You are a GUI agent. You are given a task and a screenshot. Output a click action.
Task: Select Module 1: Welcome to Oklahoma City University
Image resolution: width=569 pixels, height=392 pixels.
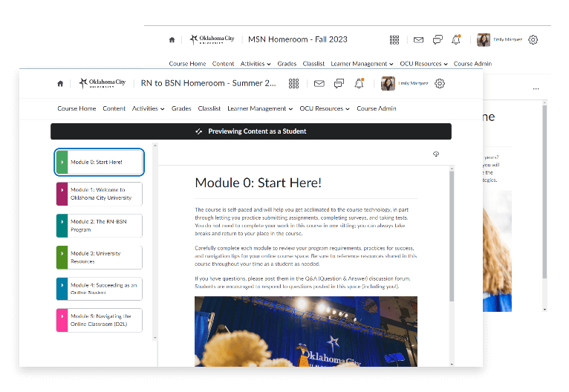(100, 194)
